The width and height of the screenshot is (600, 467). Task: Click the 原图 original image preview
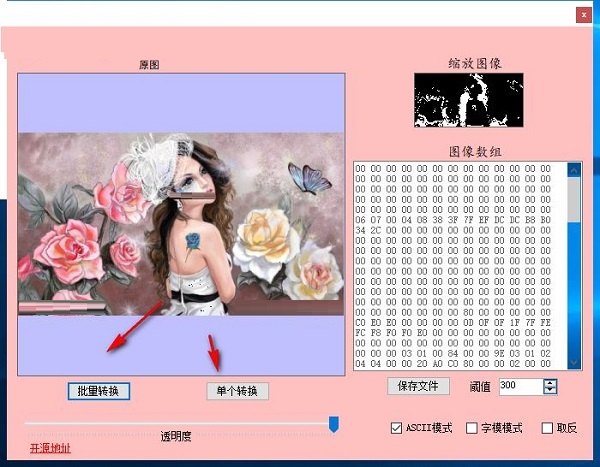(181, 224)
